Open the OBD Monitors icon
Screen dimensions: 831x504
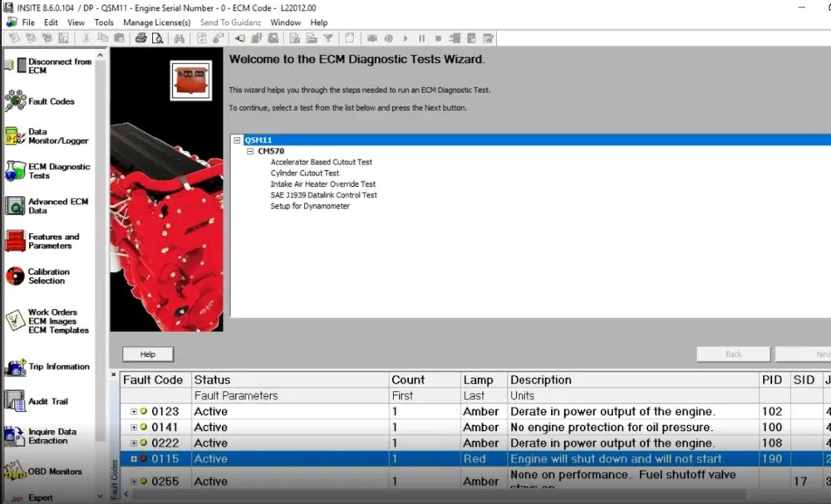point(15,471)
